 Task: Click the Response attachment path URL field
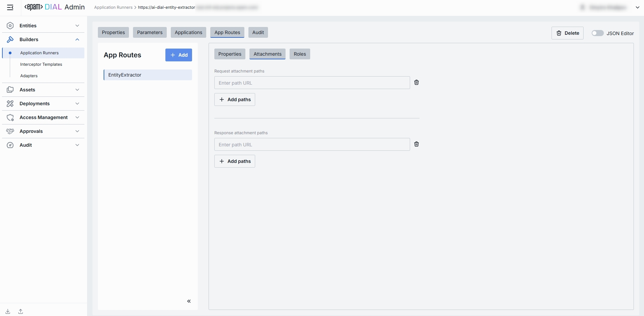point(312,145)
